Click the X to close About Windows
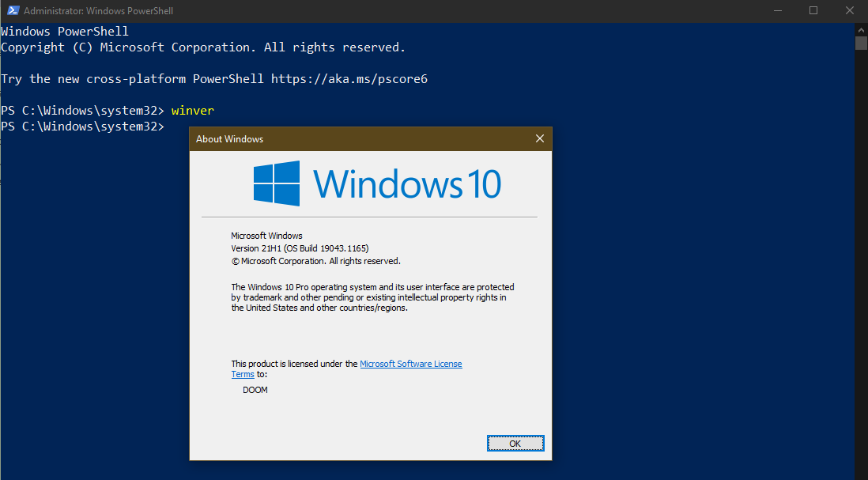This screenshot has height=480, width=868. tap(540, 138)
